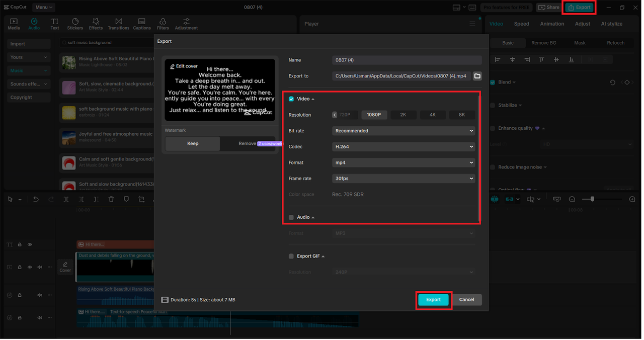Viewport: 644px width, 340px height.
Task: Enable the Enhance quality checkbox
Action: [x=493, y=128]
